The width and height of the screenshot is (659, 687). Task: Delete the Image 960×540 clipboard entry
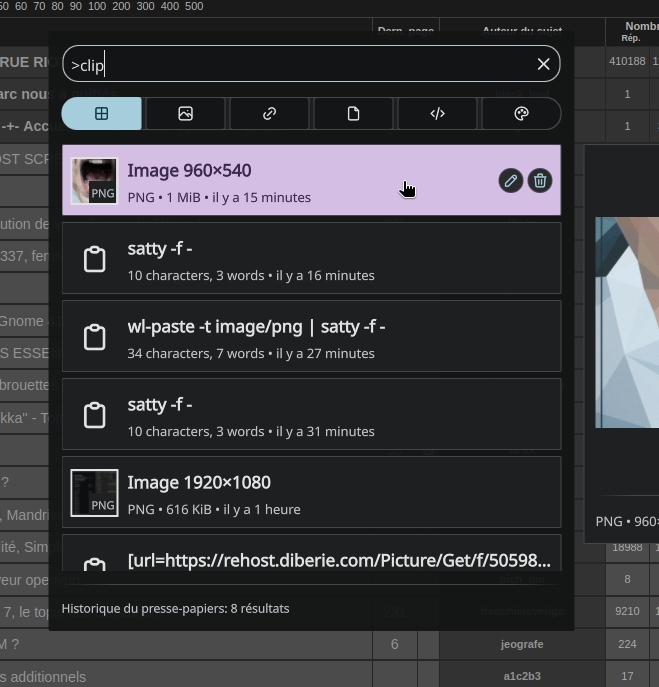click(540, 181)
